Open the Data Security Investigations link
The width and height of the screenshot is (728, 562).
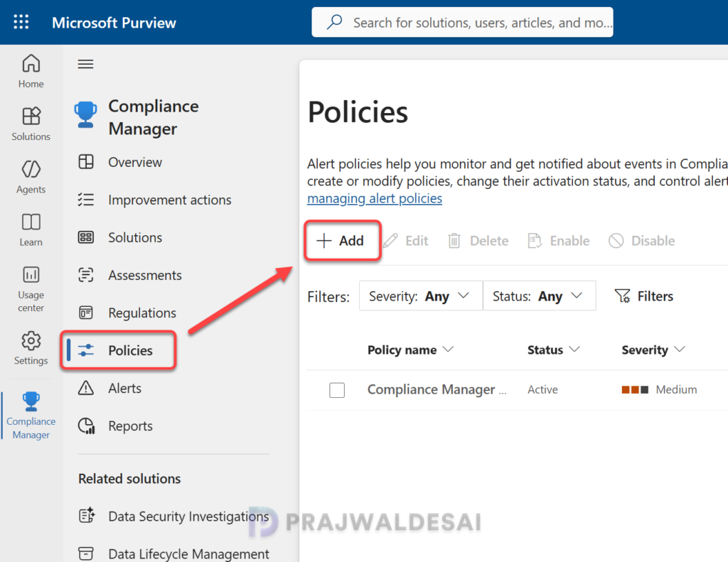coord(188,516)
